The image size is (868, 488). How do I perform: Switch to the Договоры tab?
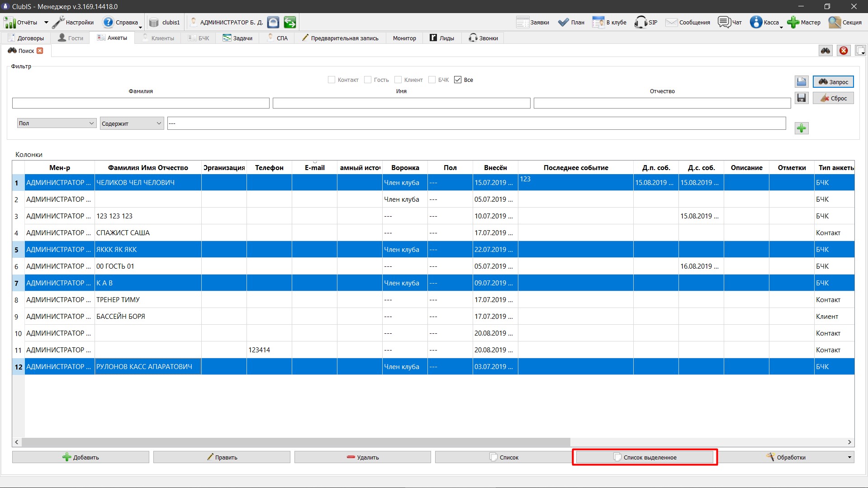(26, 38)
